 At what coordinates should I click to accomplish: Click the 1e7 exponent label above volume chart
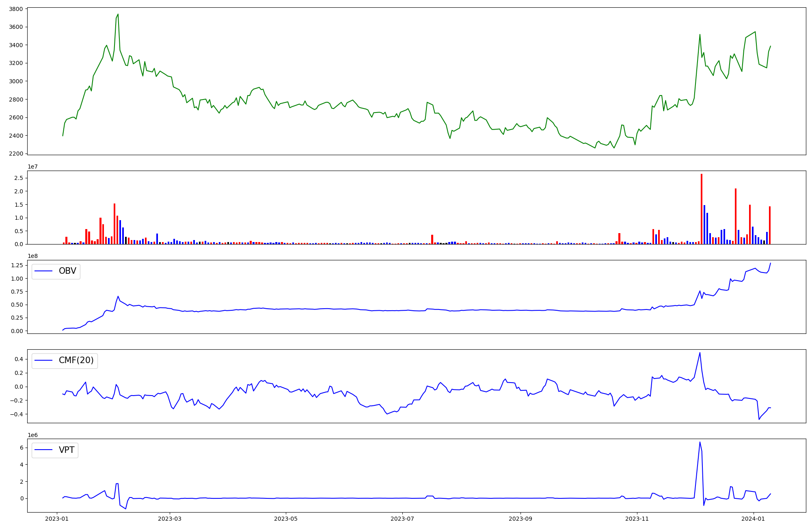[33, 167]
